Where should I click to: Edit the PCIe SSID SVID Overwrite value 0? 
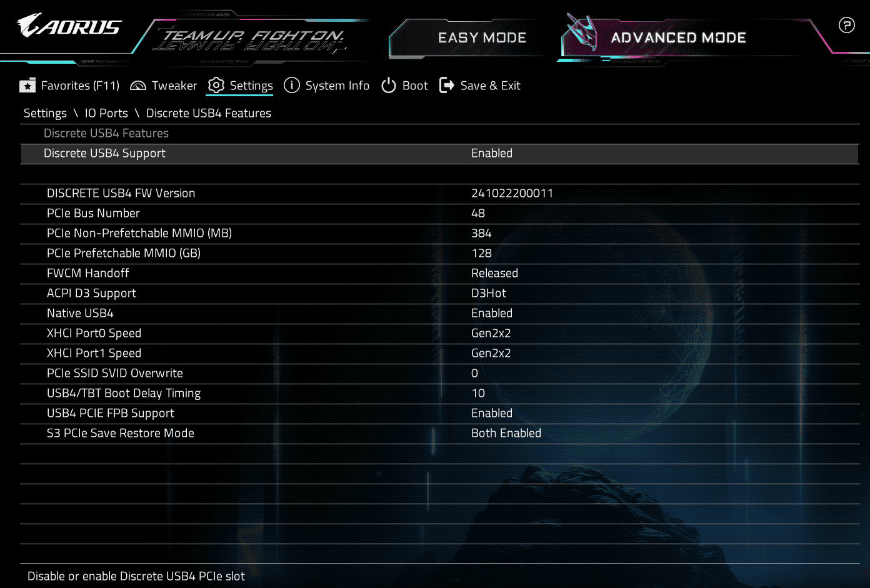474,373
